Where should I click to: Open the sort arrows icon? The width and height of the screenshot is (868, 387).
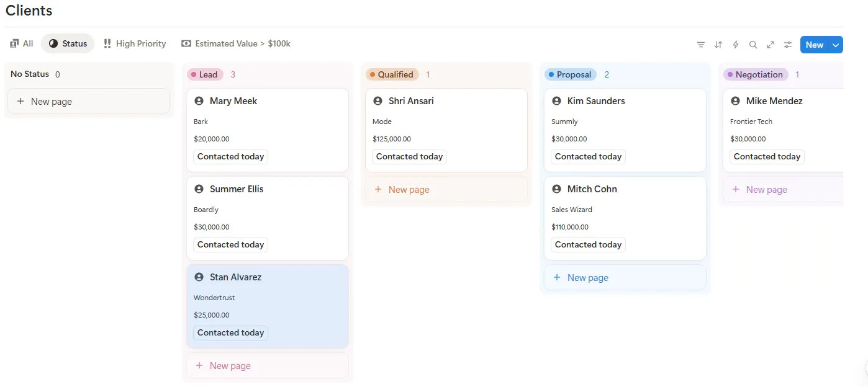(718, 45)
